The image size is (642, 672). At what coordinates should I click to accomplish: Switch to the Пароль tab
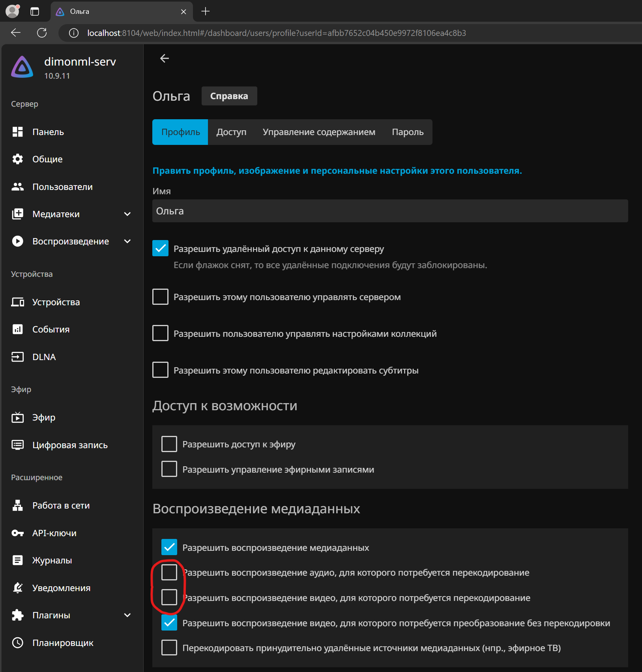coord(408,132)
